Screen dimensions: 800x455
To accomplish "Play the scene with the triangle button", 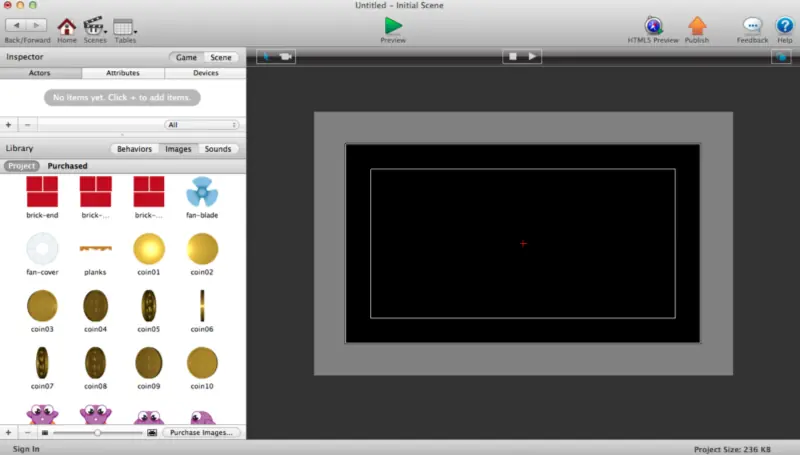I will pos(532,57).
